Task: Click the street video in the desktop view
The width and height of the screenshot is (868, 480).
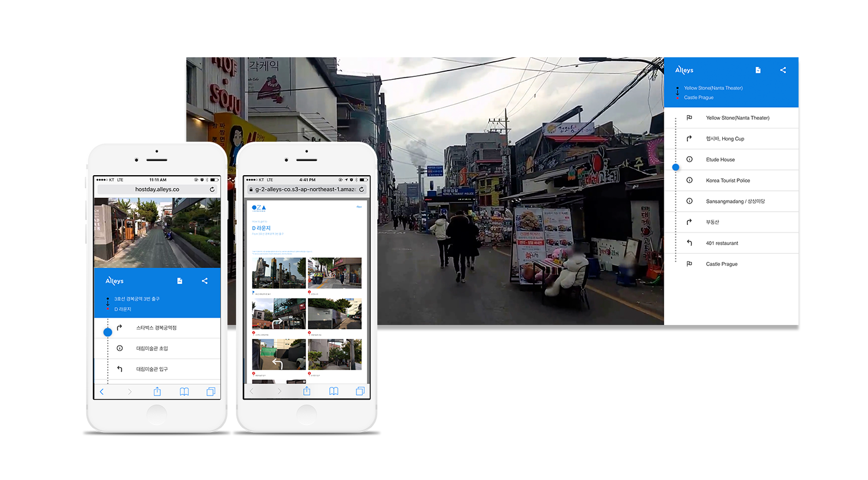Action: coord(425,191)
